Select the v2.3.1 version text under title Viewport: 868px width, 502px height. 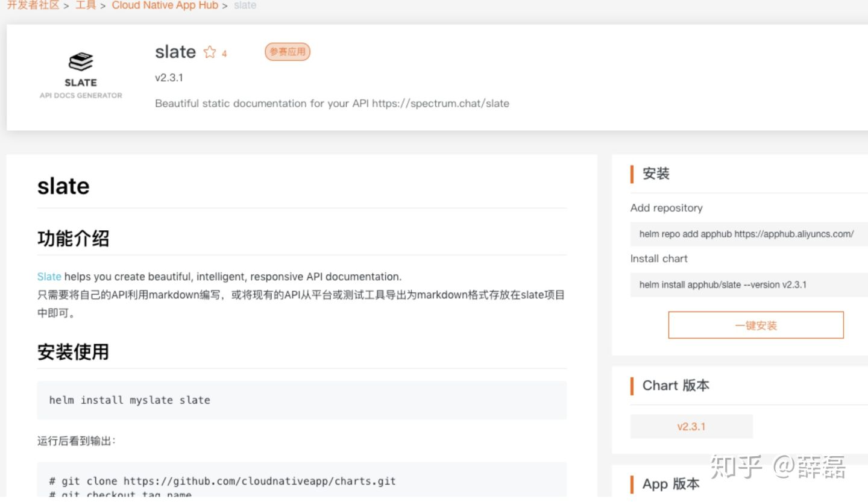point(169,78)
